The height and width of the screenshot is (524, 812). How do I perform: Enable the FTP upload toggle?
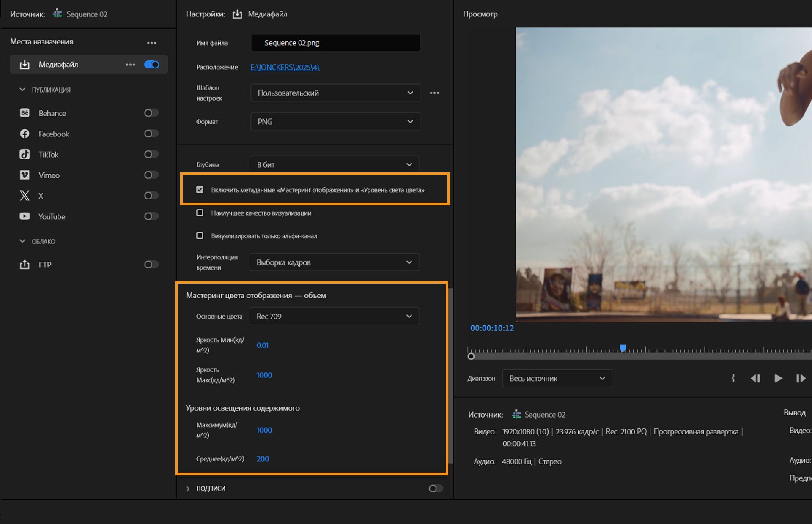[x=151, y=265]
